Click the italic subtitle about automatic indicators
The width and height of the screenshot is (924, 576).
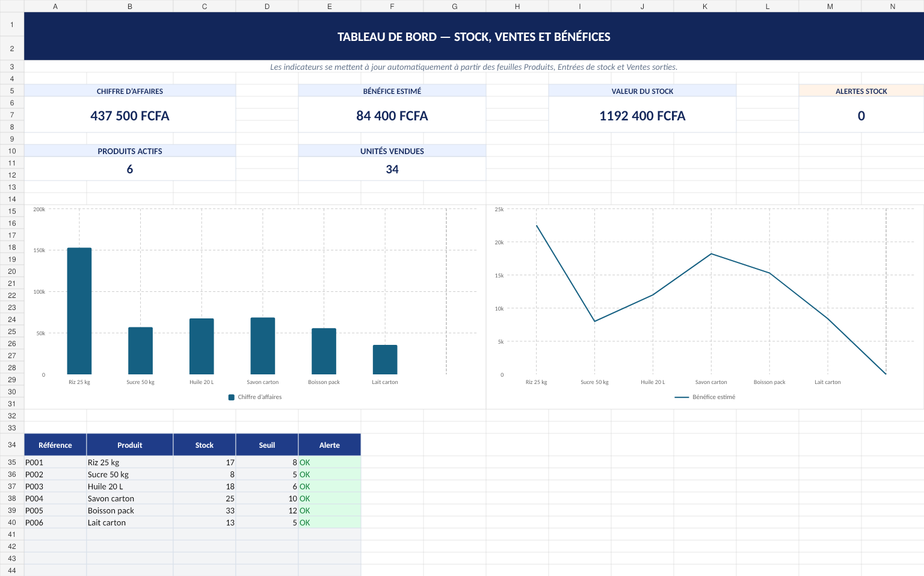[x=474, y=67]
